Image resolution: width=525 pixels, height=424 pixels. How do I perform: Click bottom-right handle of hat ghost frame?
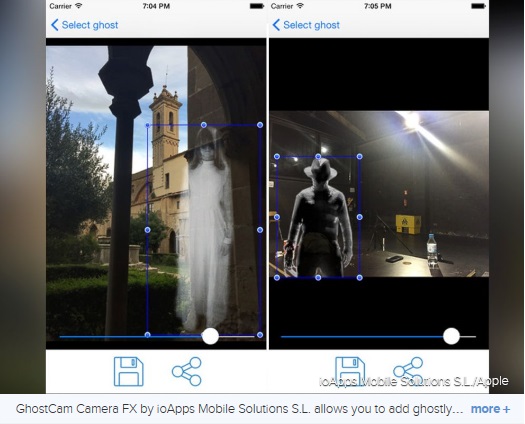pyautogui.click(x=360, y=277)
